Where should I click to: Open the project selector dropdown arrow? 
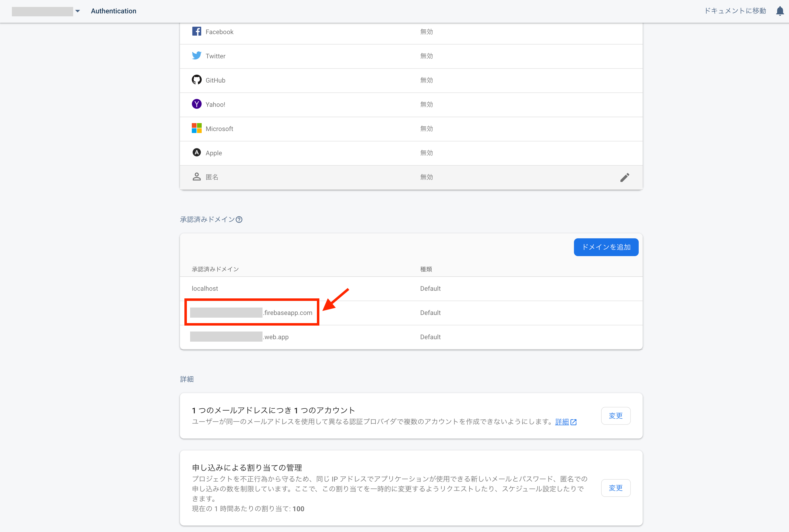point(78,11)
